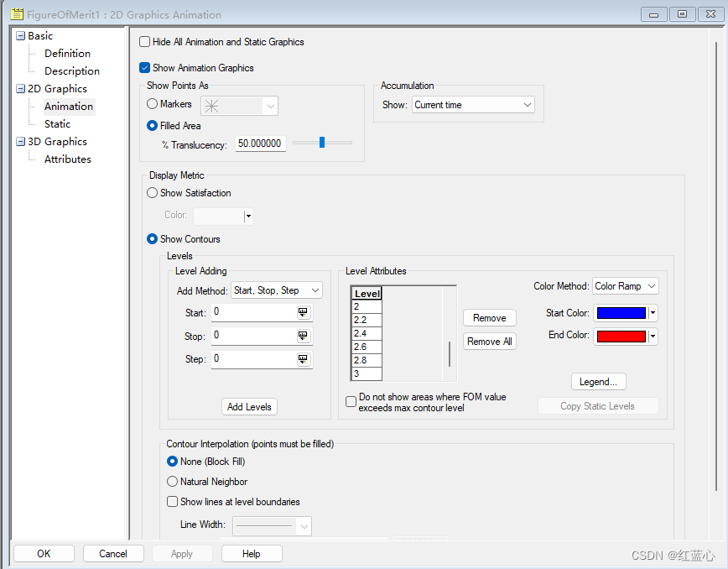Select level 2 in the Level list
The width and height of the screenshot is (728, 569).
coord(367,306)
